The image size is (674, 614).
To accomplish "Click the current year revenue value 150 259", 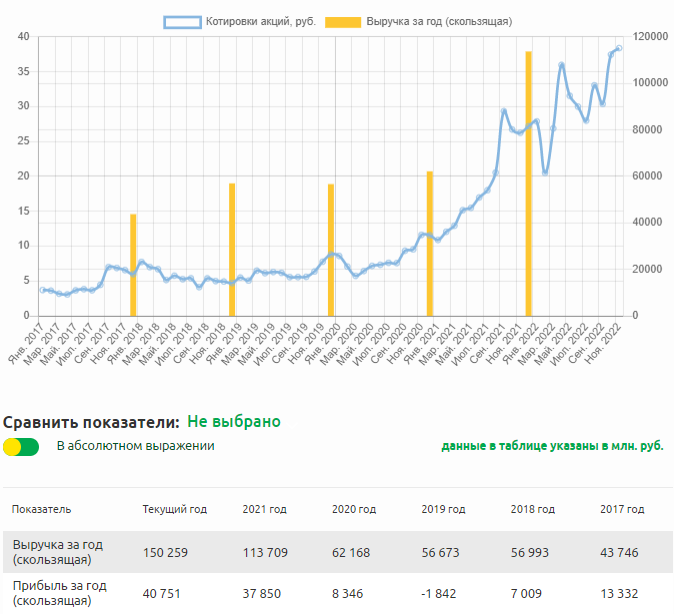I will (x=174, y=552).
